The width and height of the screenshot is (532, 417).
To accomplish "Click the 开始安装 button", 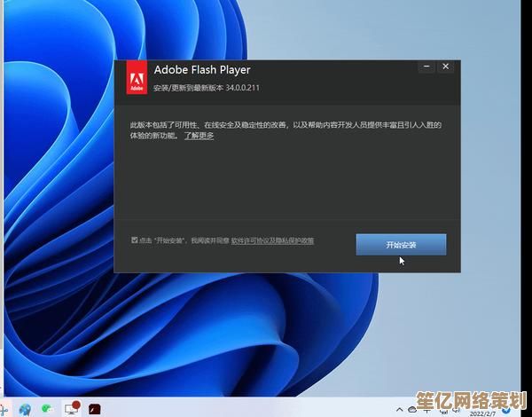I will (x=401, y=245).
